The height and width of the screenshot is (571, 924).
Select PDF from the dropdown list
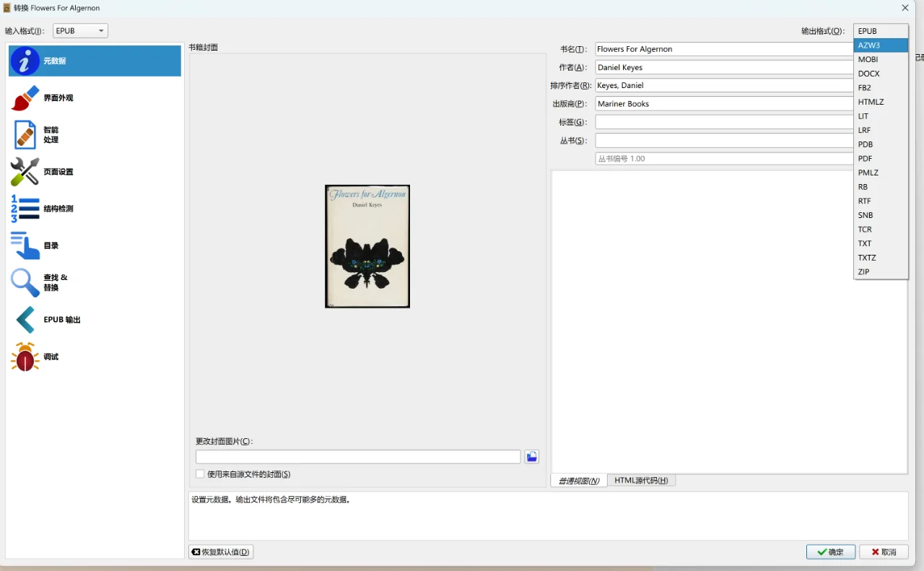(881, 158)
